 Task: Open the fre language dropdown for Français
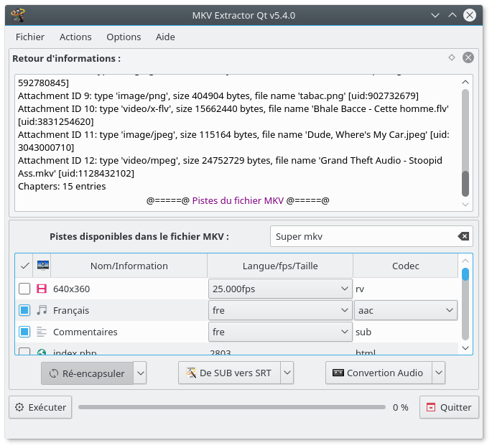[x=280, y=310]
